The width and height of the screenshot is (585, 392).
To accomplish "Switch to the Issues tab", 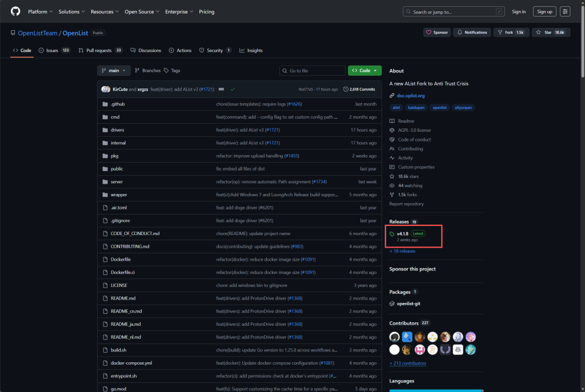I will [53, 50].
